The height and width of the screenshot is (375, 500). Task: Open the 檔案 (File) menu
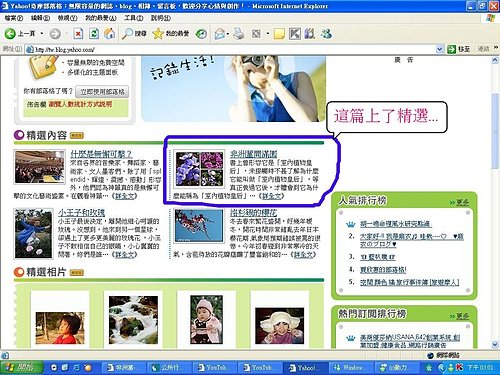coord(14,18)
